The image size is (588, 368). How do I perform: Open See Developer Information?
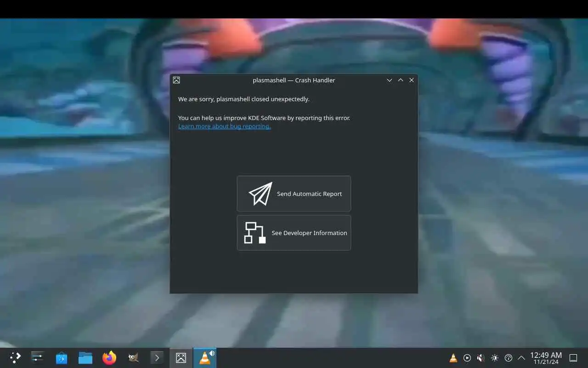294,233
